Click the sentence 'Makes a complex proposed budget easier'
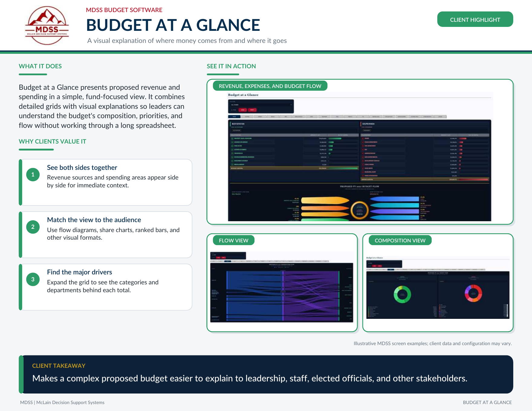This screenshot has height=411, width=532. (250, 378)
